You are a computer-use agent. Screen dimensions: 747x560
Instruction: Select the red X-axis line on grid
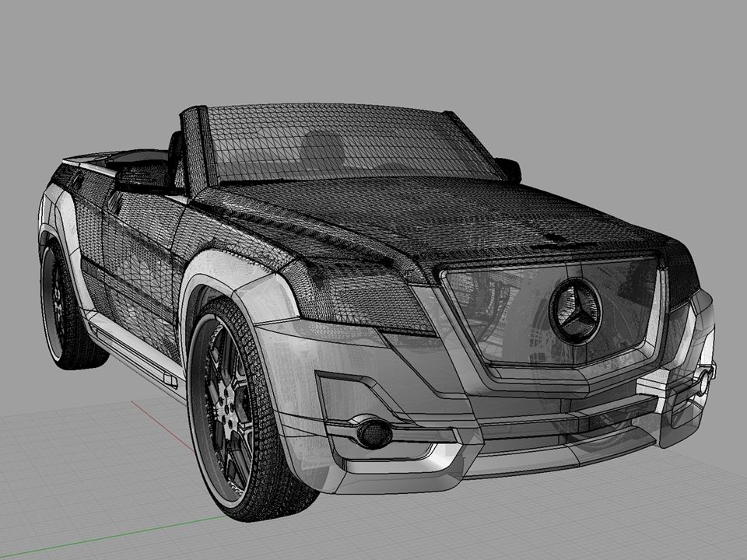coord(162,425)
